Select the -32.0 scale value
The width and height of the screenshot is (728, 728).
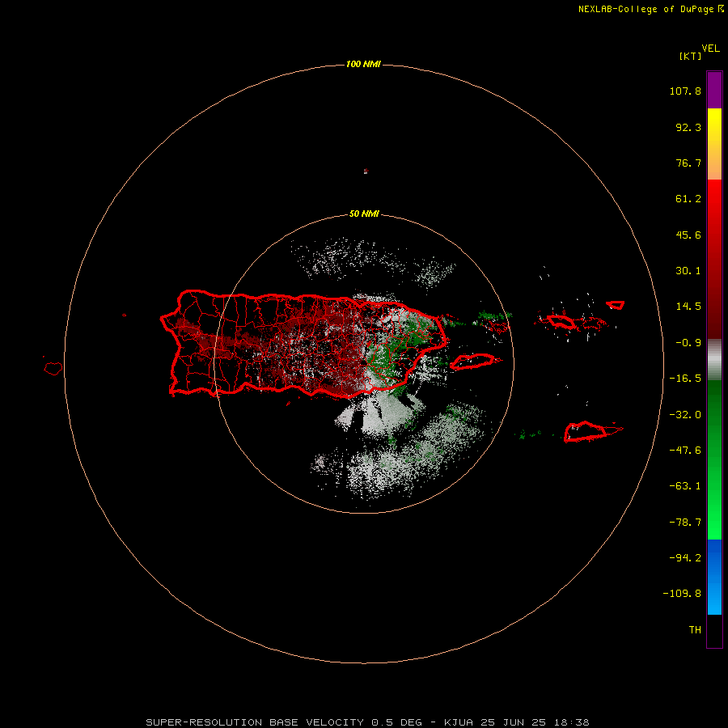tap(685, 415)
